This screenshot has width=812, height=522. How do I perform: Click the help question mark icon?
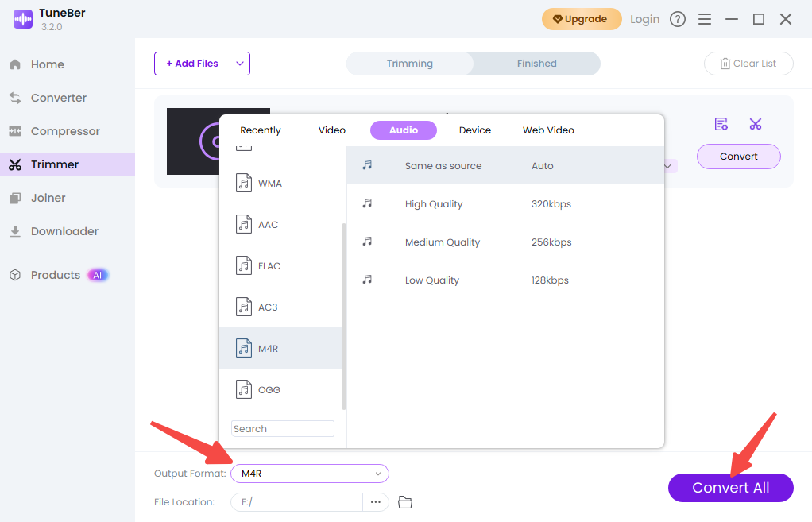tap(677, 19)
